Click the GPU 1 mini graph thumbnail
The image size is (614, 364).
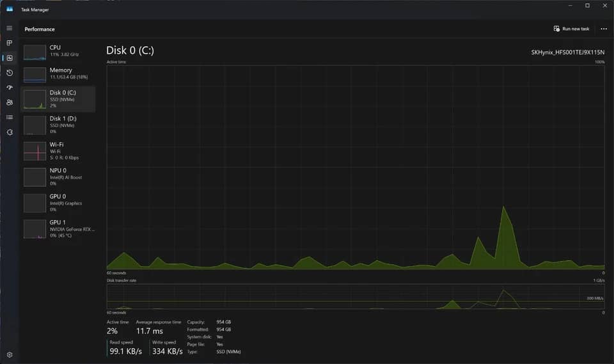[35, 229]
